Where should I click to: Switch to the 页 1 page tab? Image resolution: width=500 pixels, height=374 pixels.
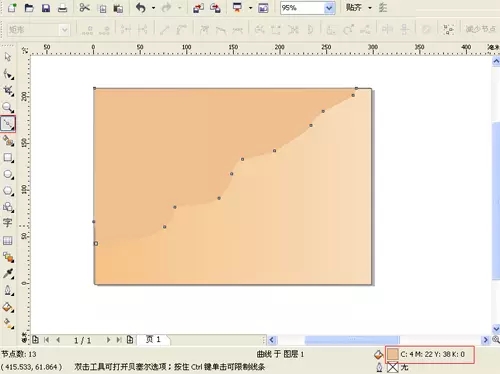tap(154, 339)
